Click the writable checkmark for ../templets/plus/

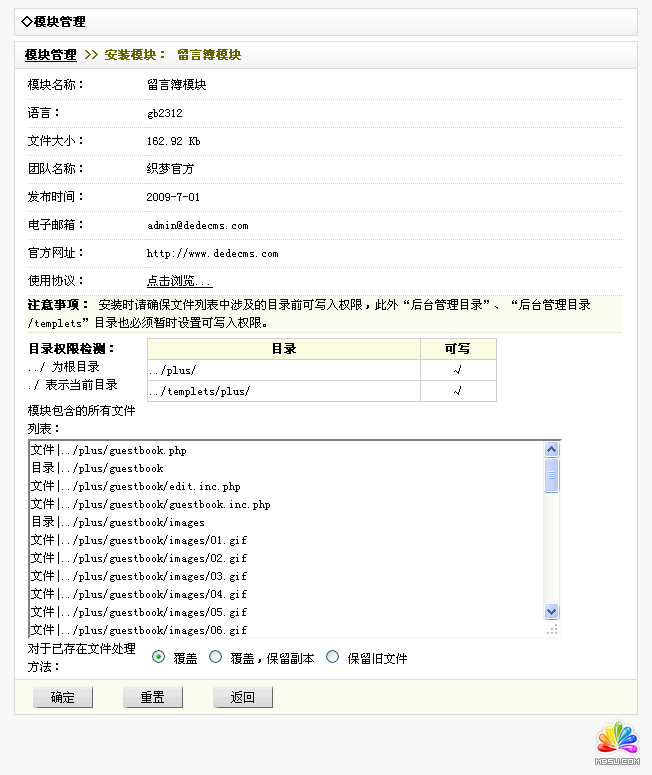click(x=457, y=391)
